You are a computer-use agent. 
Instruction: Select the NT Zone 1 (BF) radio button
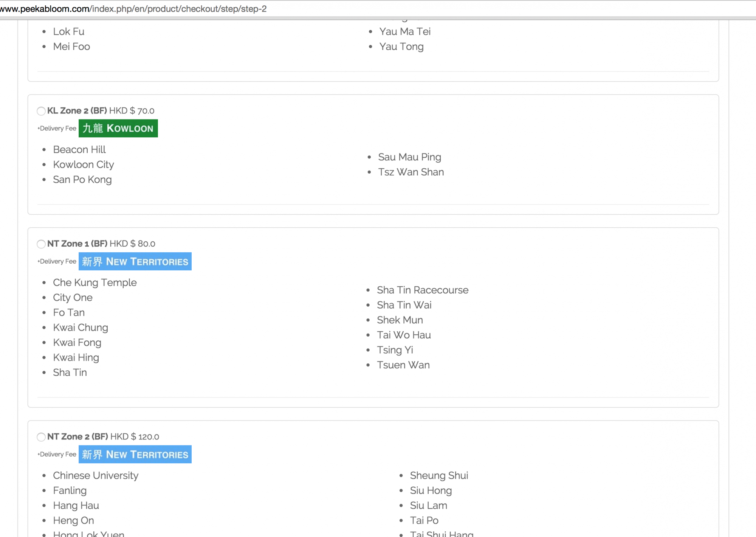41,244
